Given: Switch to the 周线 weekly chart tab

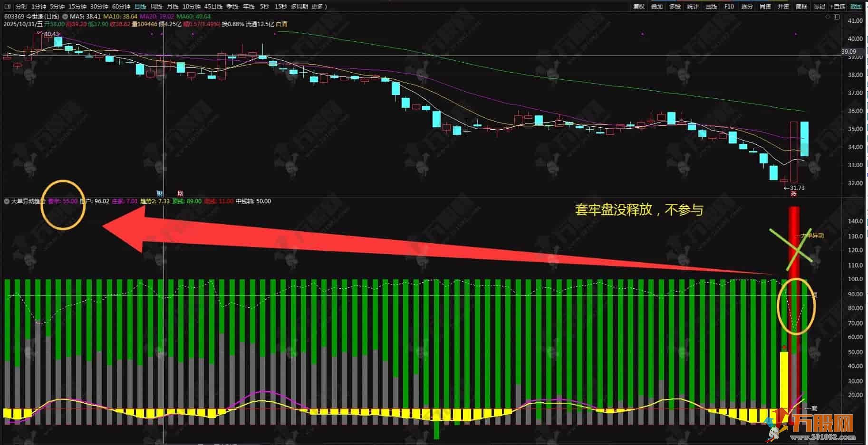Looking at the screenshot, I should point(156,6).
